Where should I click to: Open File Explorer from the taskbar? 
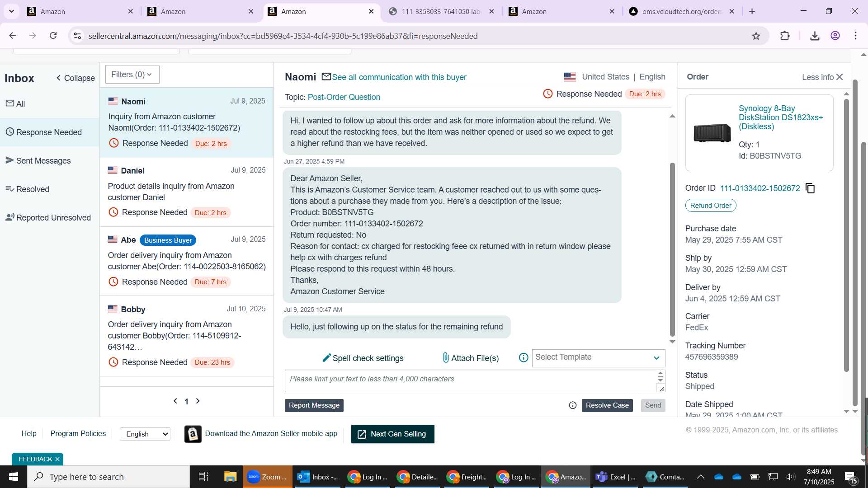tap(230, 477)
